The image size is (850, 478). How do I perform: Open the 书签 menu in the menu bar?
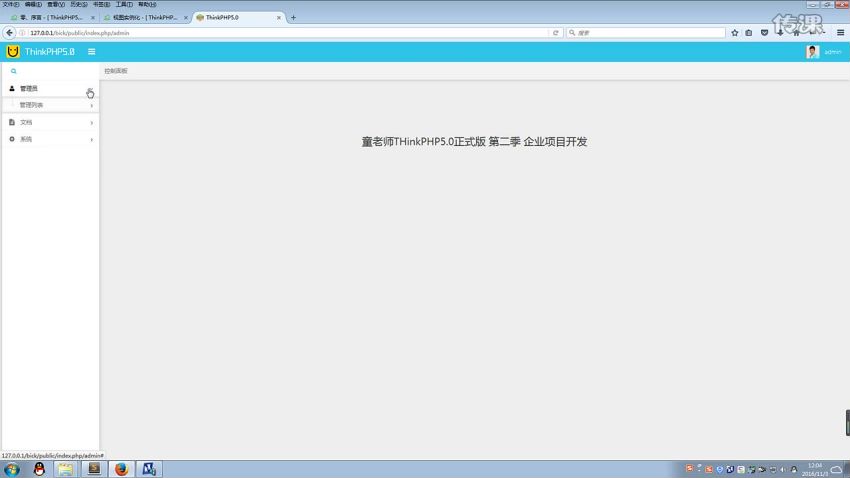click(x=100, y=4)
